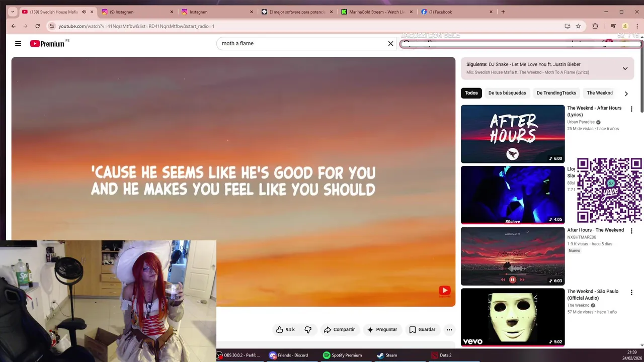Open Spotify Premium in taskbar
This screenshot has width=644, height=362.
[x=343, y=355]
